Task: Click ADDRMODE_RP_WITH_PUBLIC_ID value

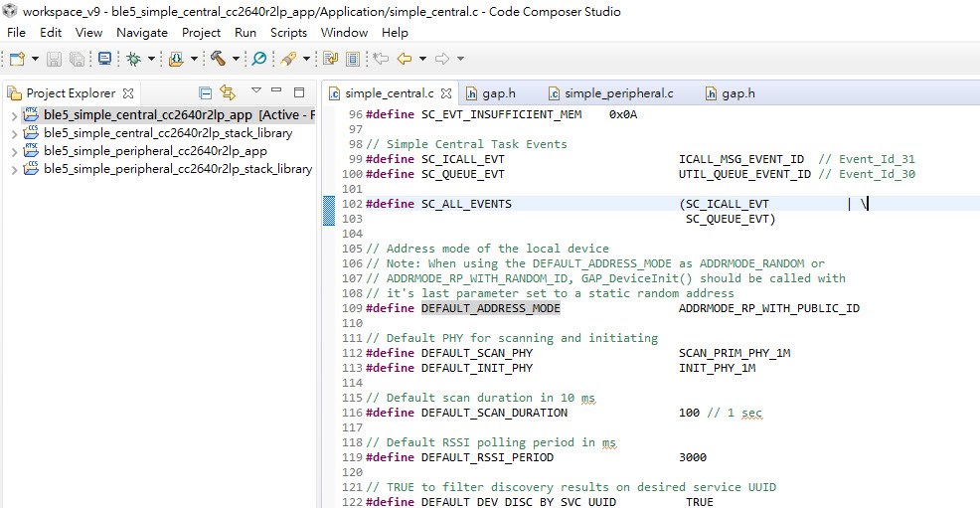Action: [x=769, y=308]
